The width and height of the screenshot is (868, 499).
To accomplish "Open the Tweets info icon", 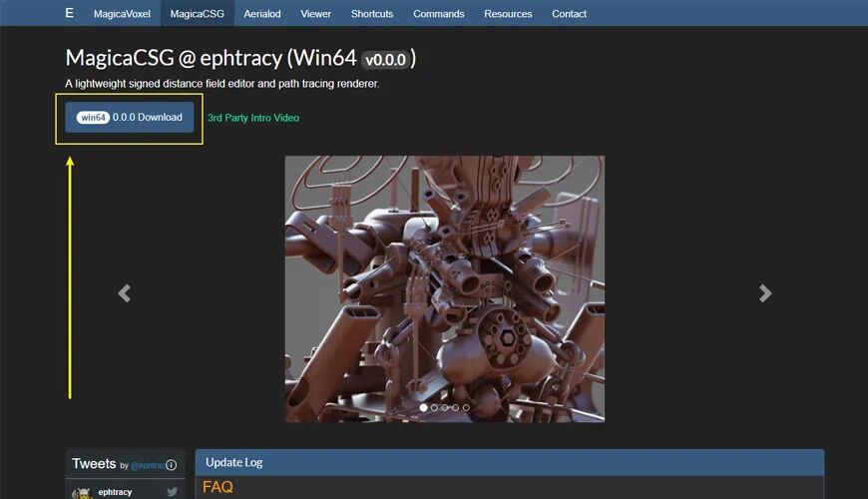I will (x=171, y=465).
